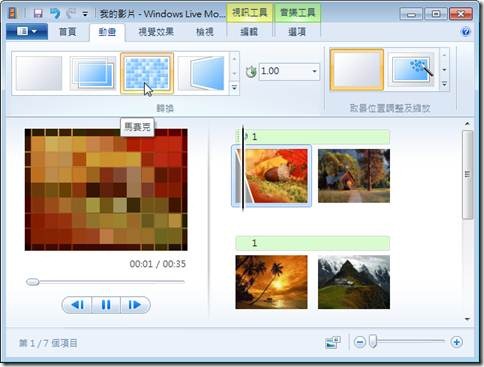Open the 編輯 tab under video tools
The width and height of the screenshot is (484, 367).
point(249,32)
